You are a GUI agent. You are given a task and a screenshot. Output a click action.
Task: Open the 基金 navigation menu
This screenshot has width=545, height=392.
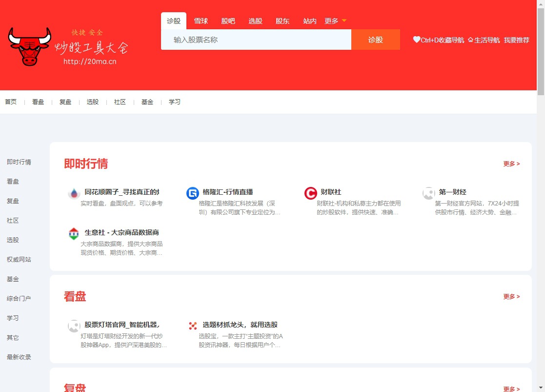click(147, 102)
